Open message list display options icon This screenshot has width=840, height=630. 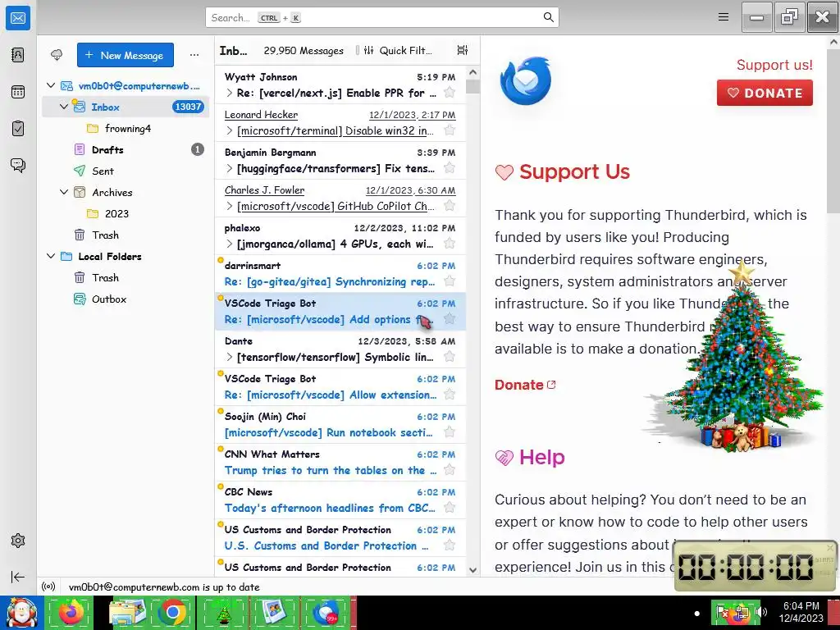463,50
